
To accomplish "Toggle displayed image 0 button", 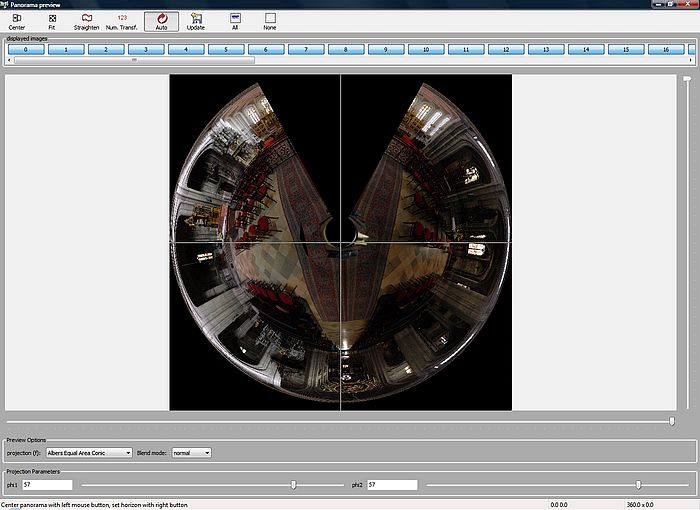I will click(26, 49).
